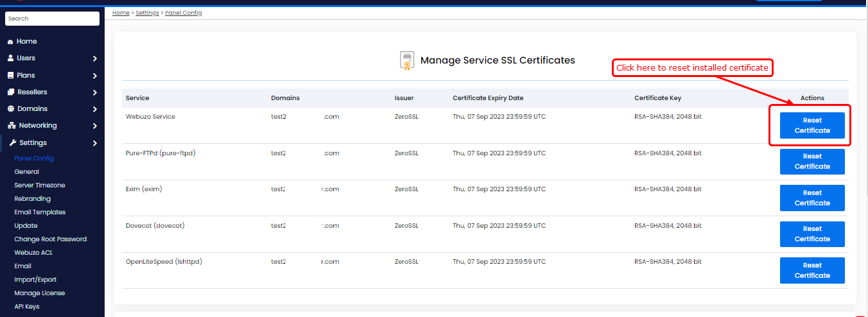Click the Users person icon
This screenshot has width=868, height=317.
[10, 58]
